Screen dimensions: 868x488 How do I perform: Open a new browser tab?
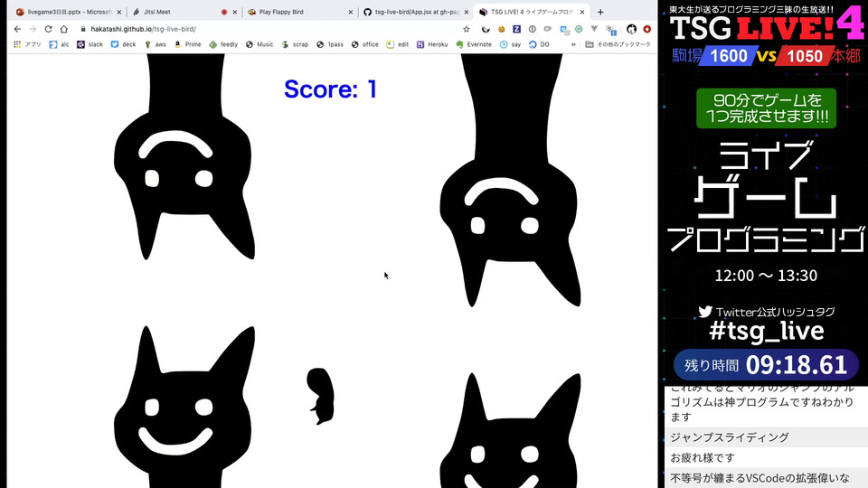pyautogui.click(x=600, y=12)
